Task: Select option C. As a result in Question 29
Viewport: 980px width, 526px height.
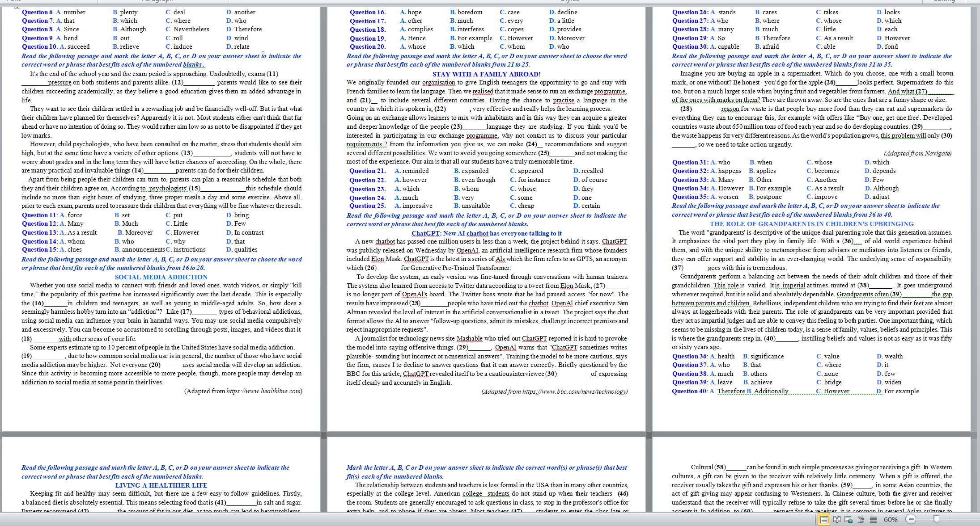Action: tap(834, 38)
